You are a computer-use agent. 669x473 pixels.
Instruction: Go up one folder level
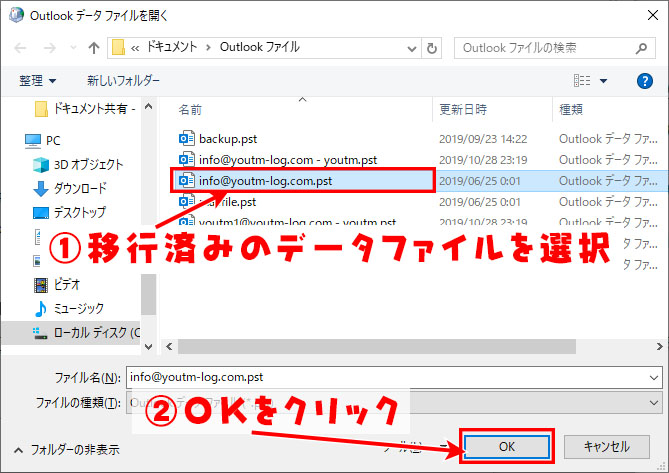pos(94,48)
